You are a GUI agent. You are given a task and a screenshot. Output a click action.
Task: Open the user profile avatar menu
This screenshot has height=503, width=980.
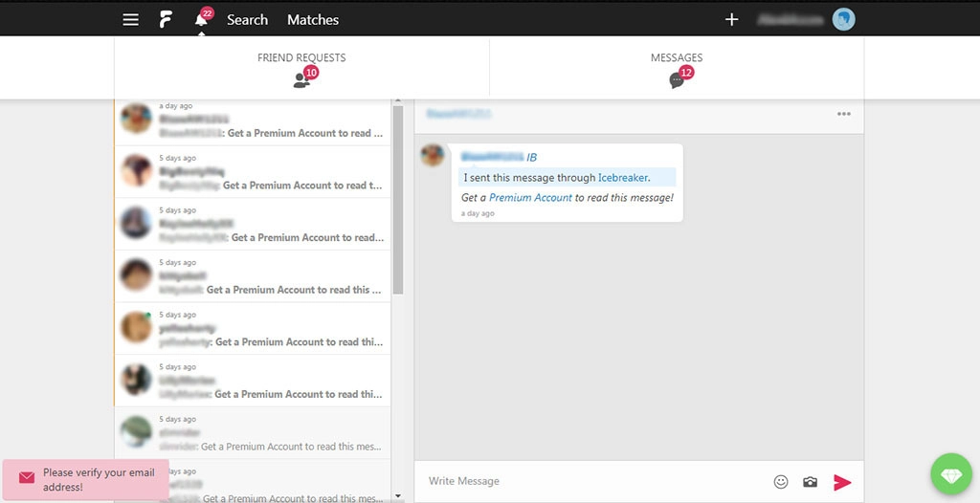(x=843, y=19)
